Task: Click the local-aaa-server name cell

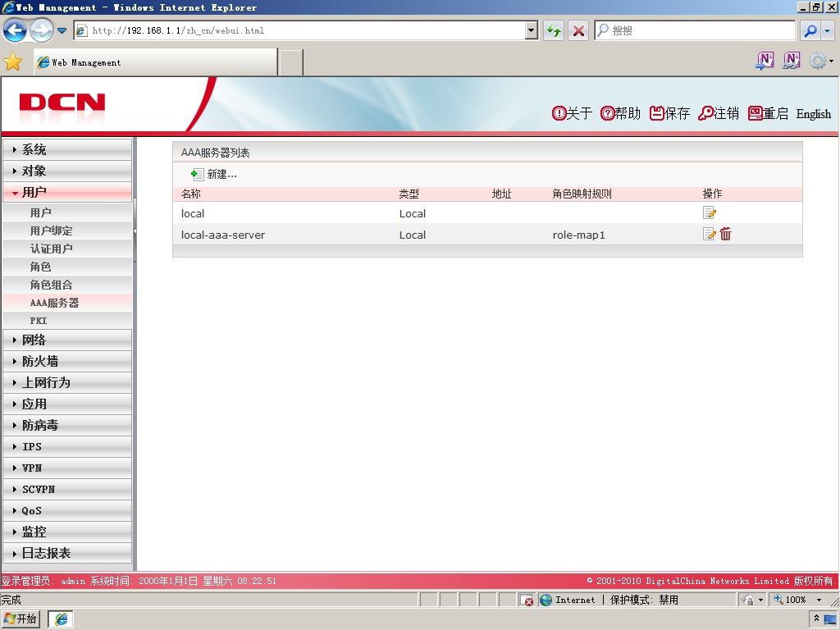Action: pos(223,235)
